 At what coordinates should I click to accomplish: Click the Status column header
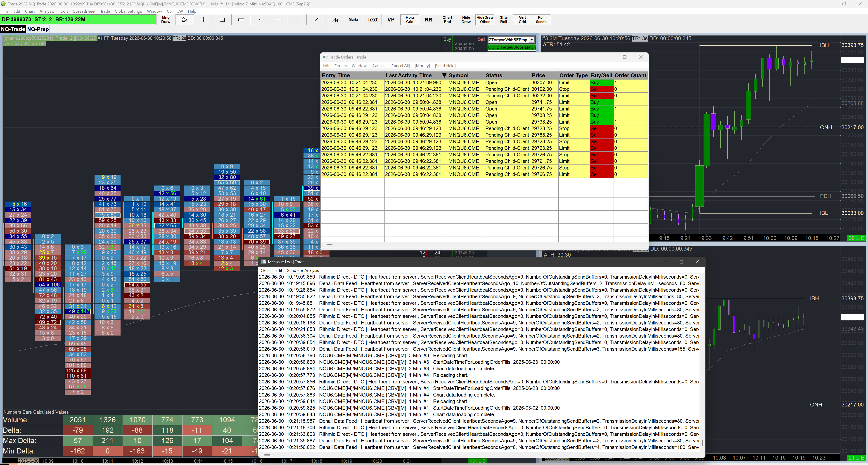[508, 75]
